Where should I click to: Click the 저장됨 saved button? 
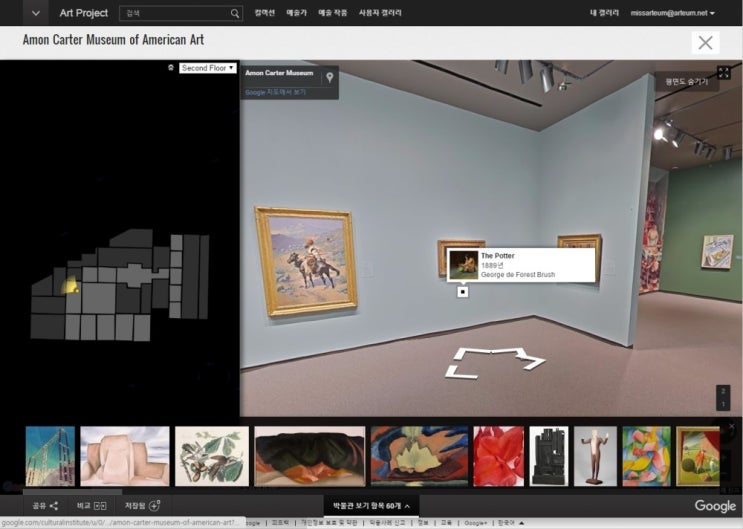tap(142, 506)
